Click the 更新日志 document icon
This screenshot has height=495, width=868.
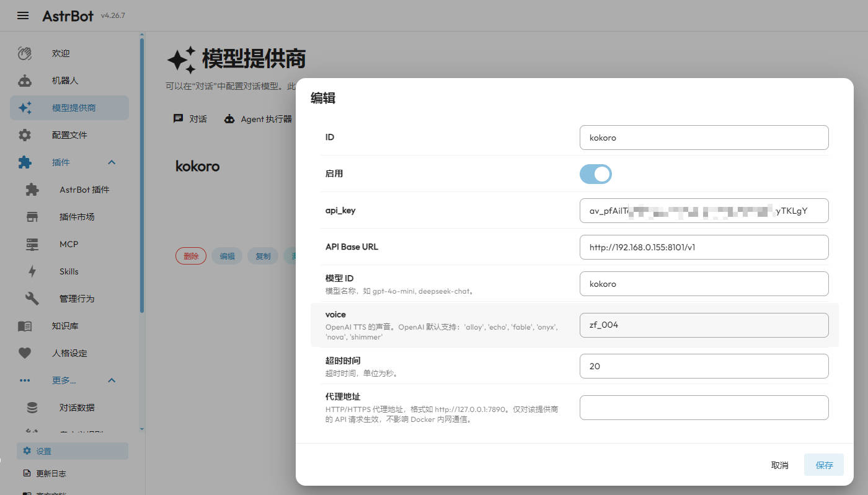27,473
